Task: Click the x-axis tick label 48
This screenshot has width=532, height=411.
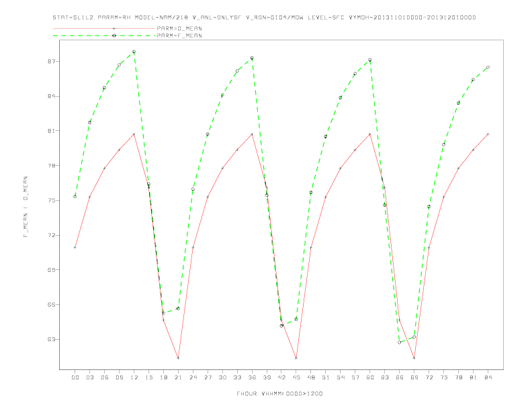Action: pyautogui.click(x=311, y=377)
